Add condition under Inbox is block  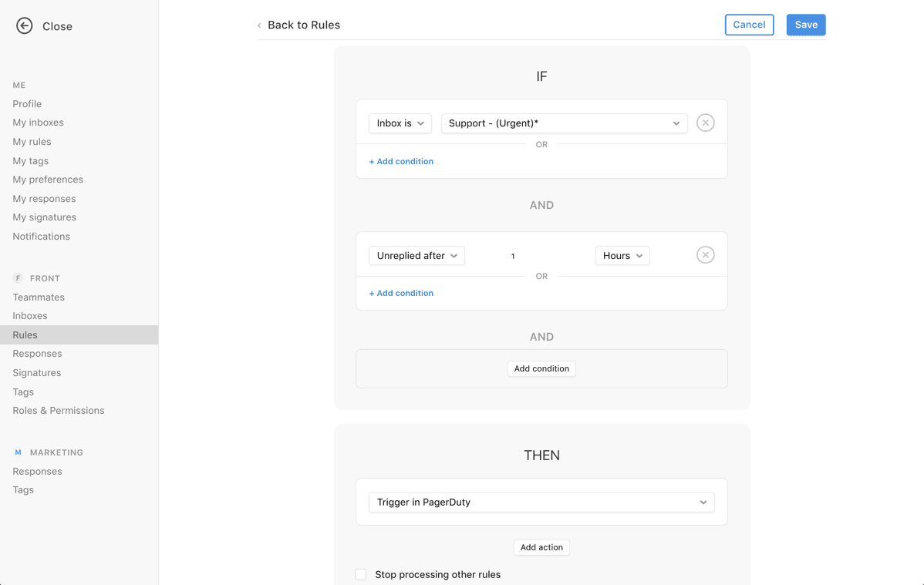pyautogui.click(x=401, y=162)
